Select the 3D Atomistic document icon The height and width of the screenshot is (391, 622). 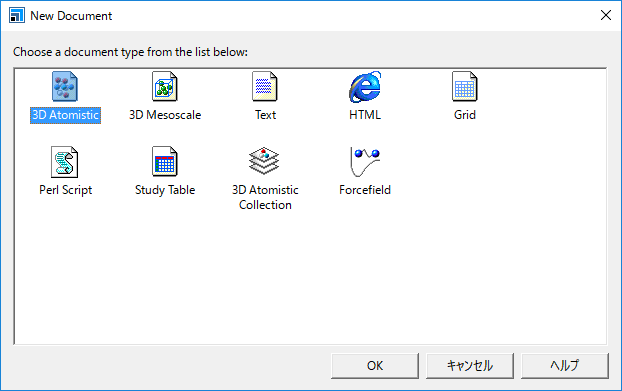coord(65,86)
